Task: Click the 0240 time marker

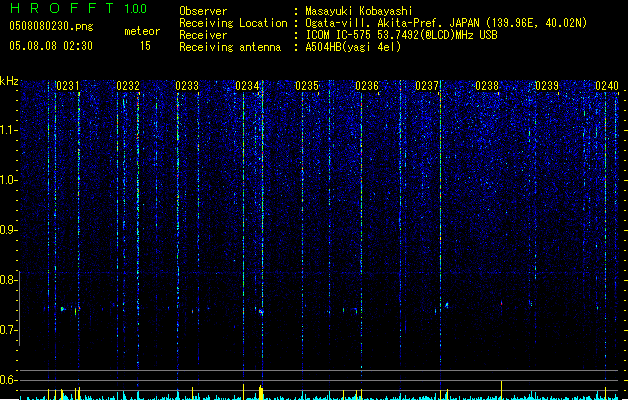Action: point(607,86)
